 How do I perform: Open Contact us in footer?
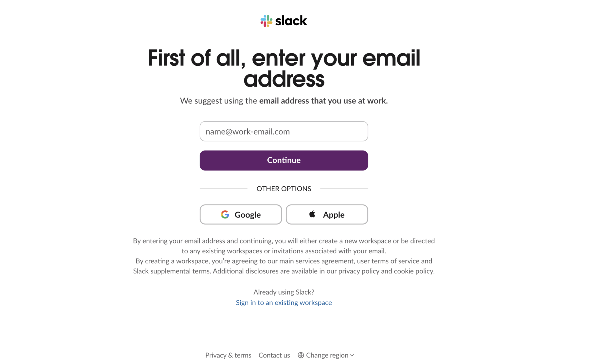[274, 355]
